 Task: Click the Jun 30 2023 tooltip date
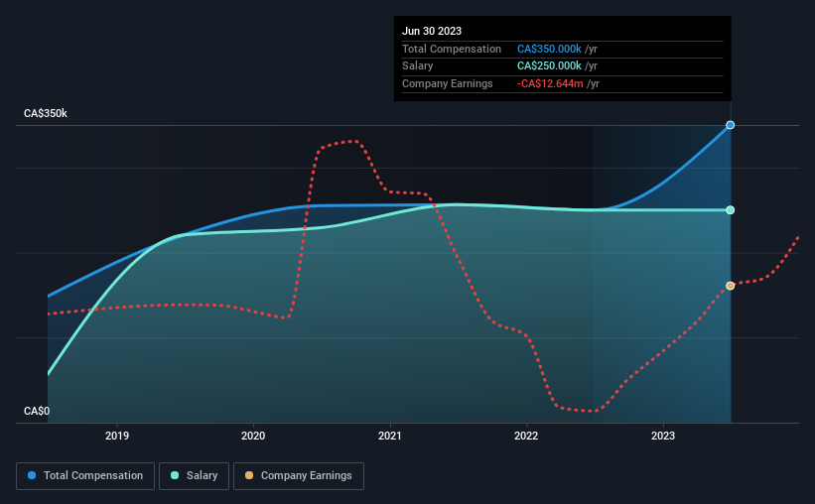point(432,31)
